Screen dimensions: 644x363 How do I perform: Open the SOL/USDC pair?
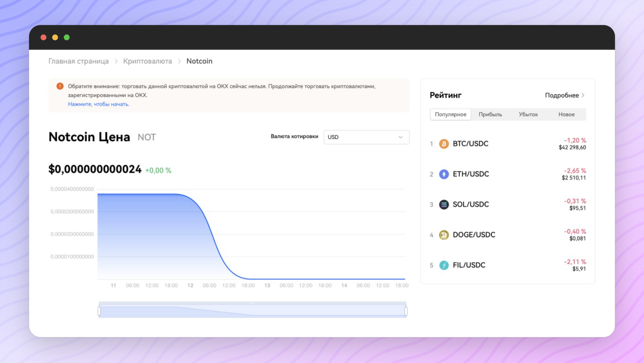click(x=471, y=204)
